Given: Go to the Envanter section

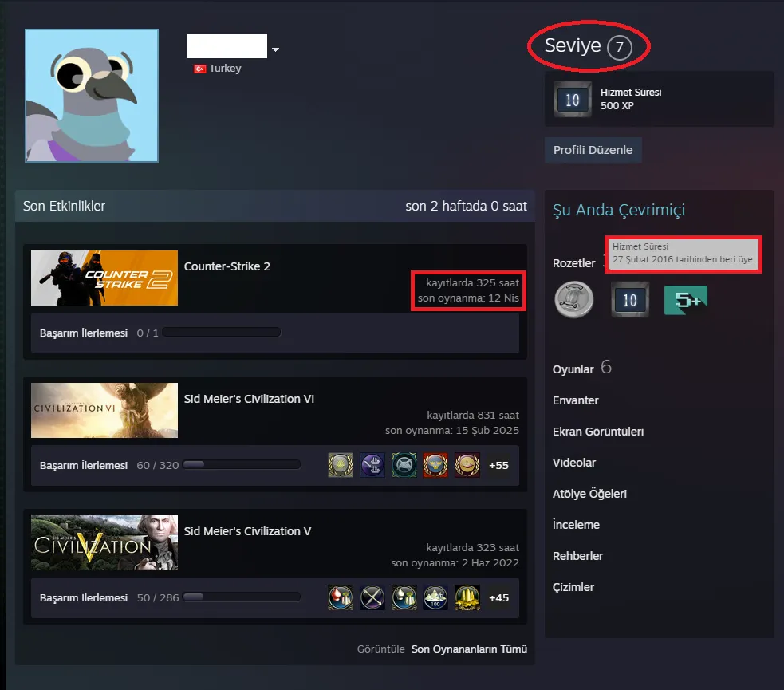Looking at the screenshot, I should (x=576, y=400).
